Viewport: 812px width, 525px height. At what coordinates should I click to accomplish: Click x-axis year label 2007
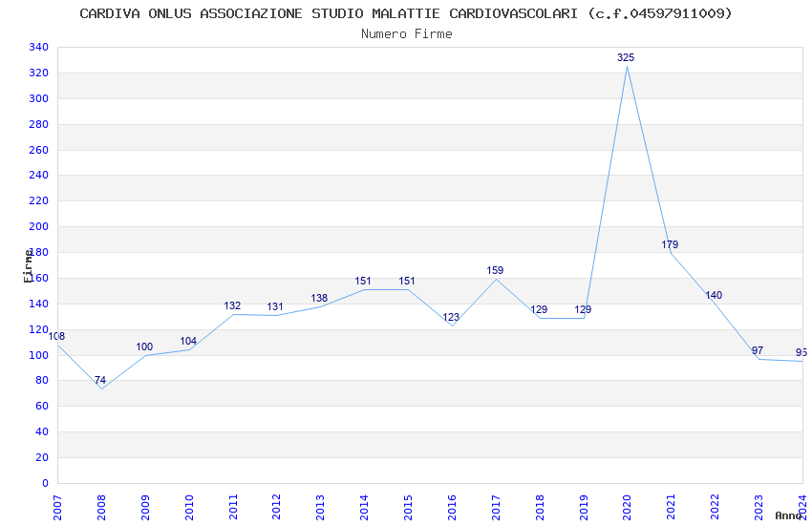57,507
